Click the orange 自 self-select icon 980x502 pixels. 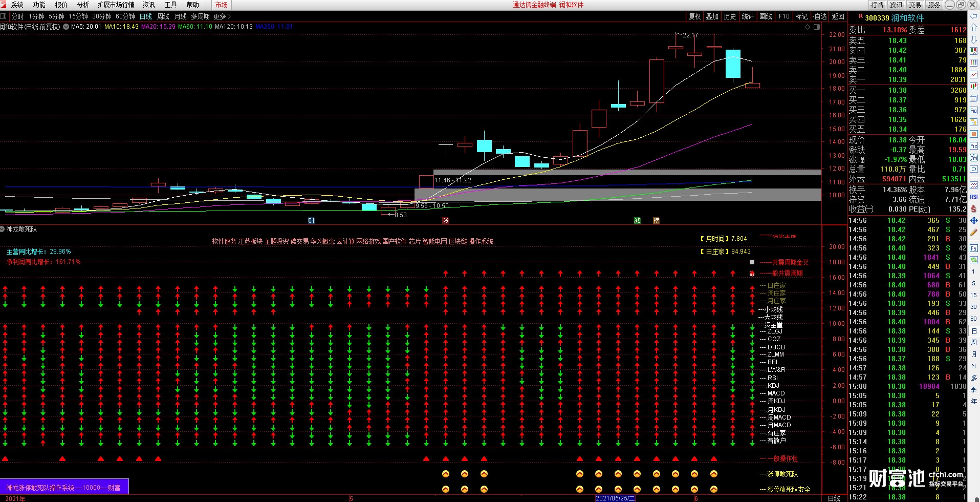(974, 135)
